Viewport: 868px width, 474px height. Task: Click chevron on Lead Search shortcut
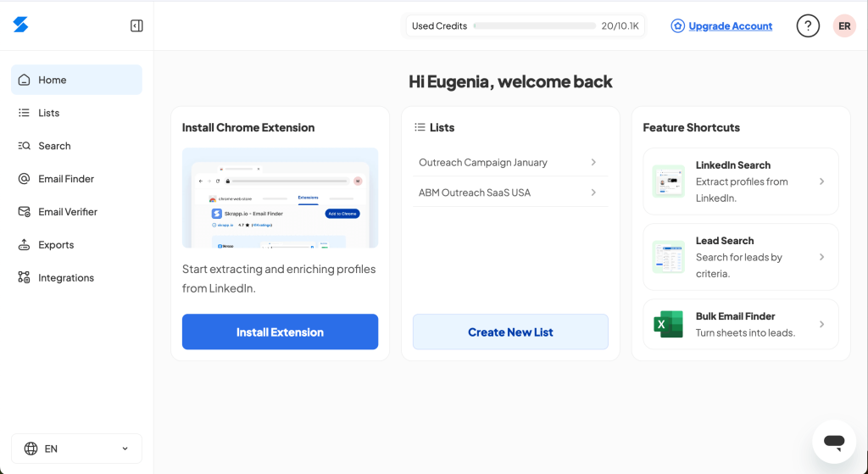[x=822, y=257]
